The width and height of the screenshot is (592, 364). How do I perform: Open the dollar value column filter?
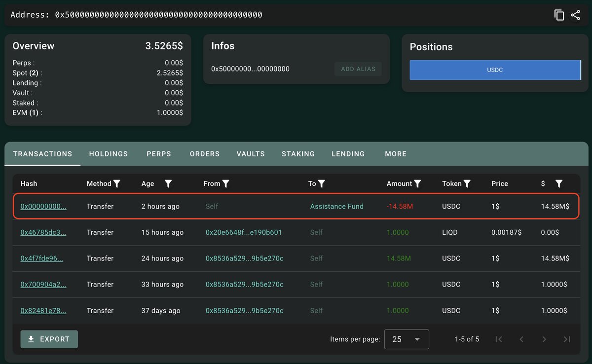559,183
